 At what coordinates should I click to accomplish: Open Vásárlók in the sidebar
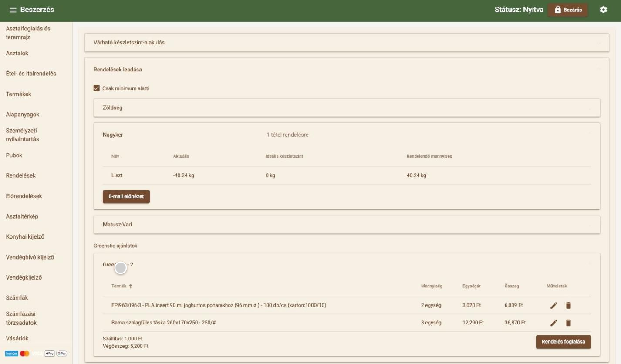pyautogui.click(x=17, y=339)
